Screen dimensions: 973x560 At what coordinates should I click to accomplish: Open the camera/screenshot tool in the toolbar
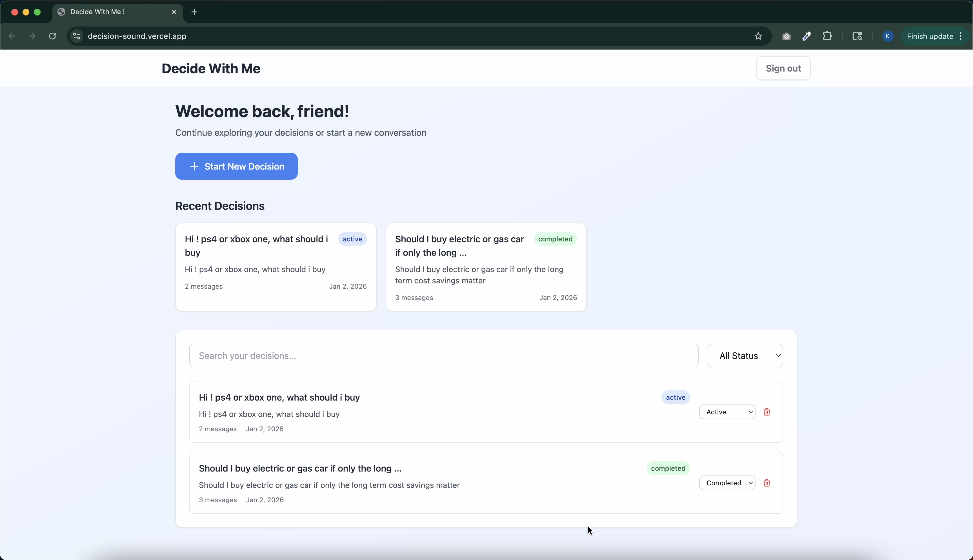pyautogui.click(x=786, y=36)
